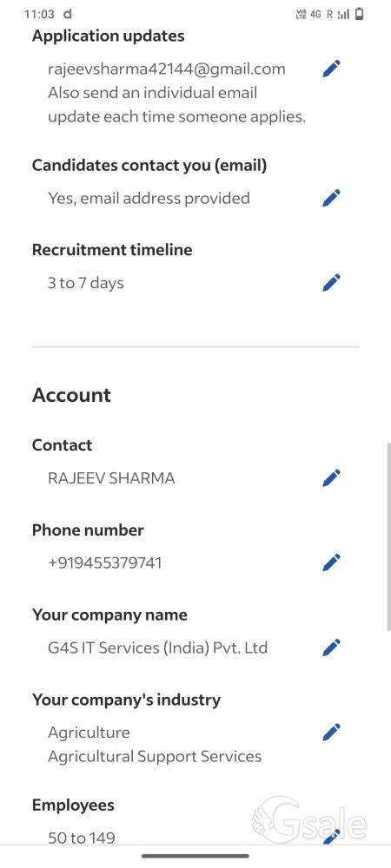Viewport: 391px width, 868px height.
Task: Click the vertical scrollbar on right edge
Action: 388,536
